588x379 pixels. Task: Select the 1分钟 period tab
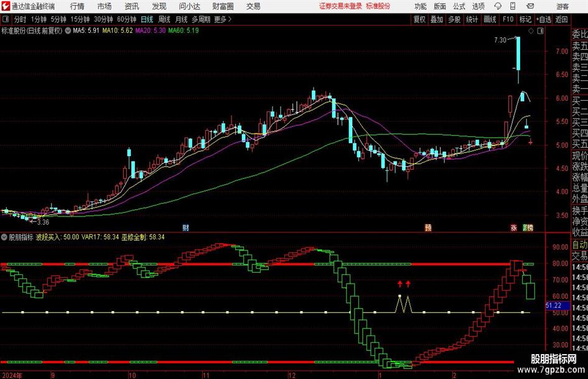[39, 19]
